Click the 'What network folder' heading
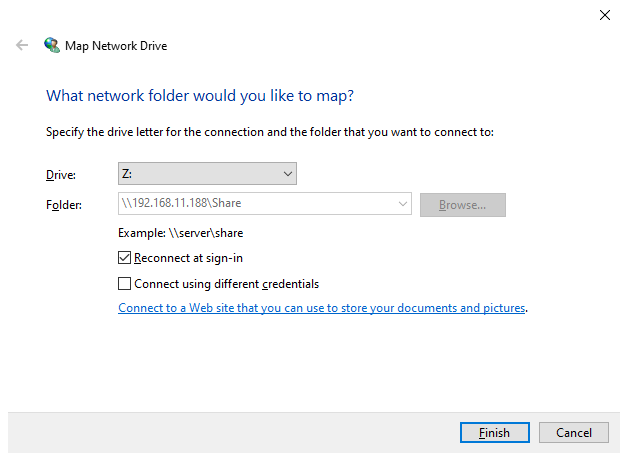Viewport: 628px width, 461px height. tap(200, 96)
